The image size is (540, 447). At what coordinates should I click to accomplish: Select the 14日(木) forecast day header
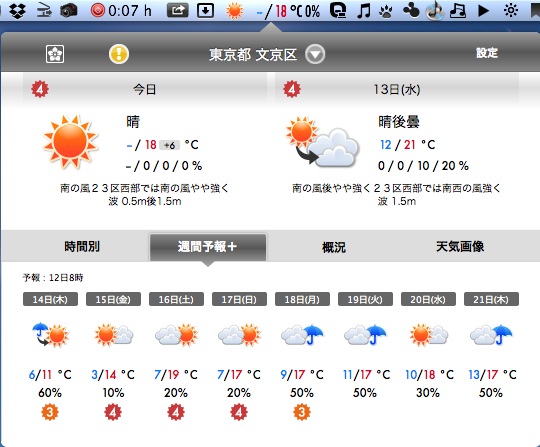coord(50,299)
